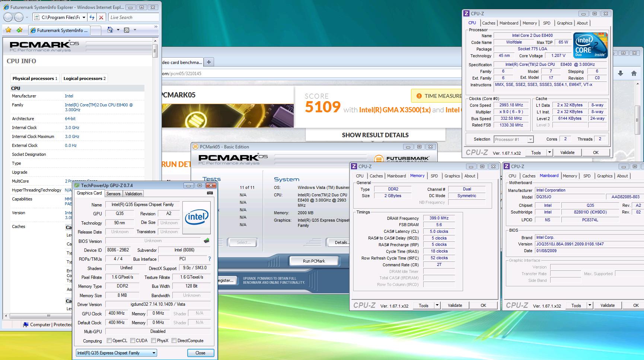
Task: Click background browser window scrollbar thumb
Action: (637, 120)
